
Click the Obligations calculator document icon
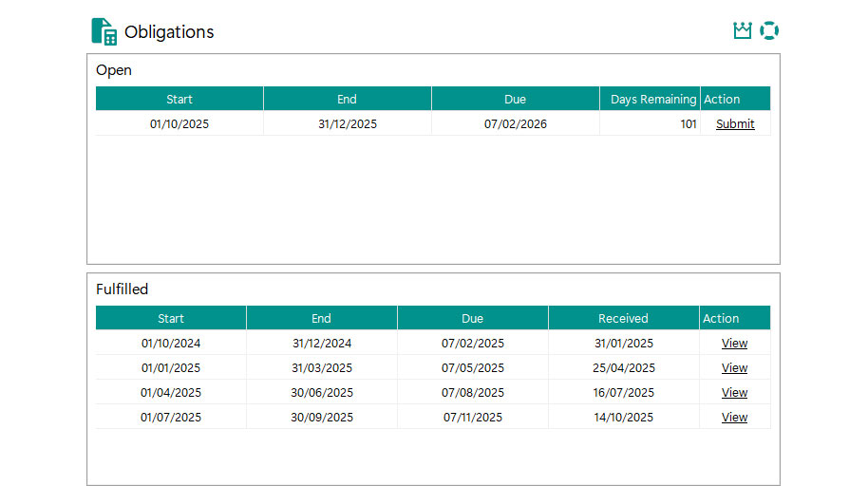104,31
